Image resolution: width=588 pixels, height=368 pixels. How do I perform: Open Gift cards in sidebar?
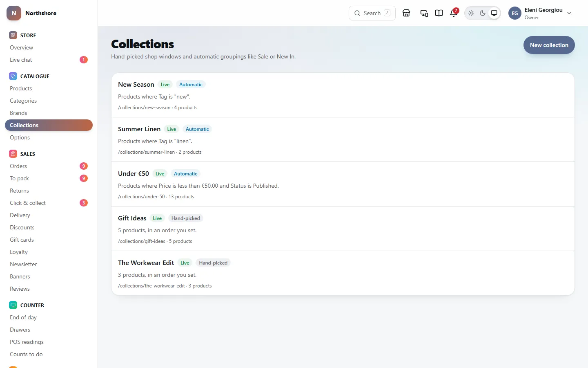(49, 240)
